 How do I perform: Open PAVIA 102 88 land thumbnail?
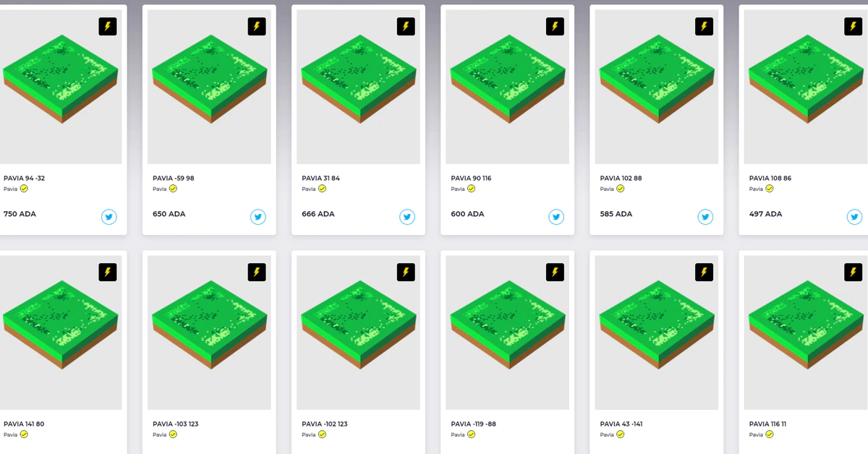point(656,87)
